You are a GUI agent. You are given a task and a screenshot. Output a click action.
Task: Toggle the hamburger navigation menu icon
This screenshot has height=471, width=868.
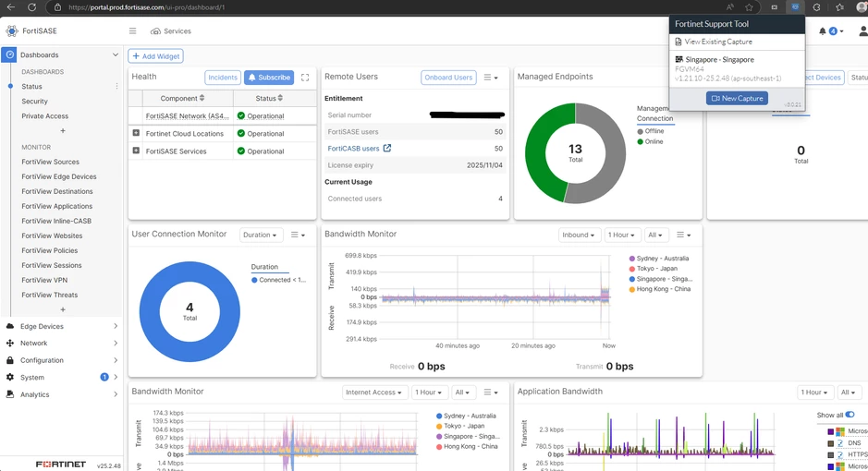coord(132,31)
